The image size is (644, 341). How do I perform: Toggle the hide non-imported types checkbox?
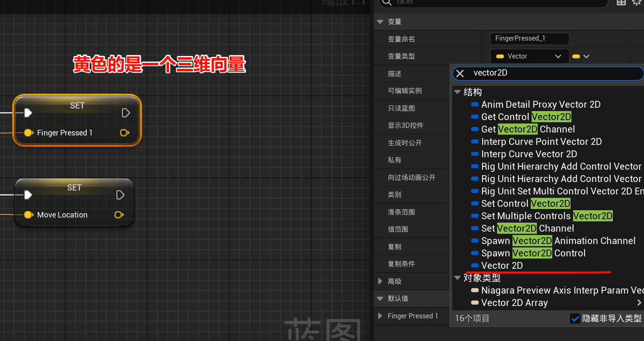(x=575, y=319)
